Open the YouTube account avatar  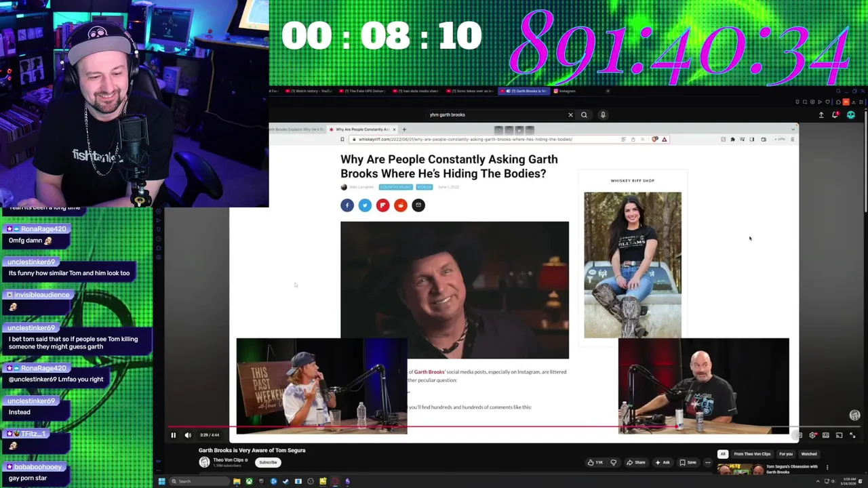click(851, 115)
